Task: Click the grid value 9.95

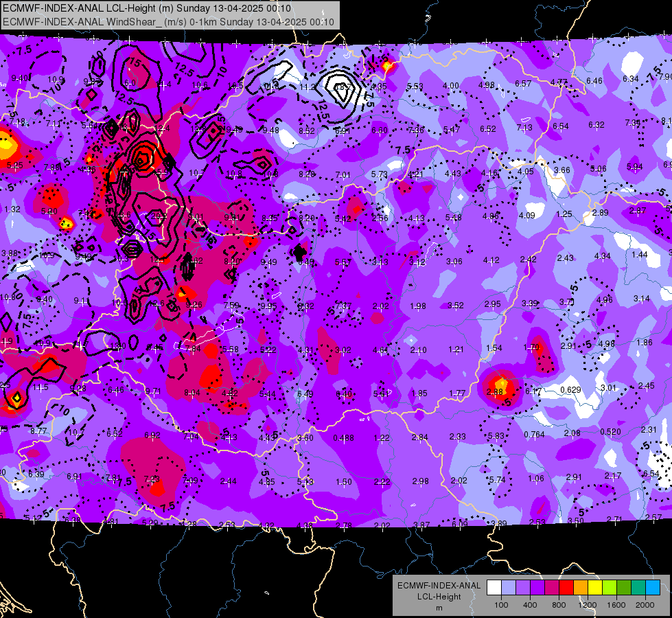Action: [268, 306]
